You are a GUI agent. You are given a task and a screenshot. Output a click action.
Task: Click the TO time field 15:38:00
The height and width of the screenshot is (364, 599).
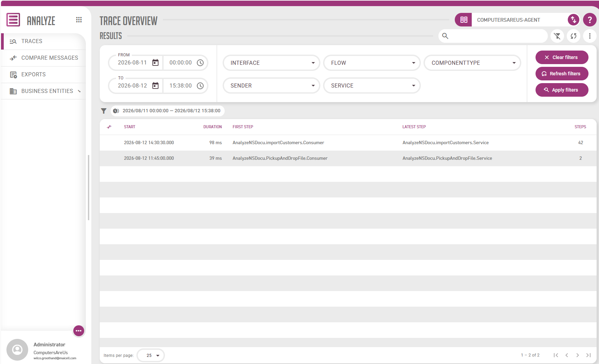pos(181,86)
